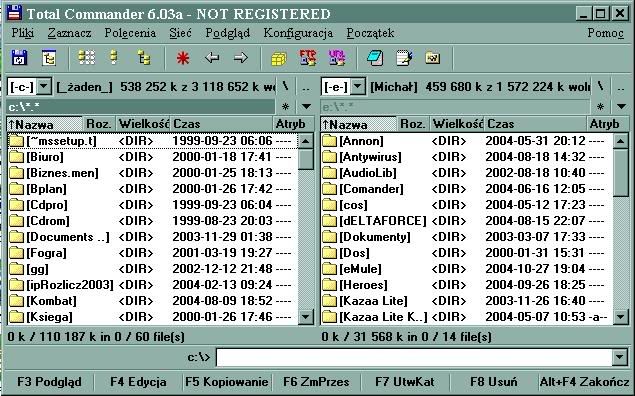Sort left panel by Nazwa column

click(x=45, y=124)
